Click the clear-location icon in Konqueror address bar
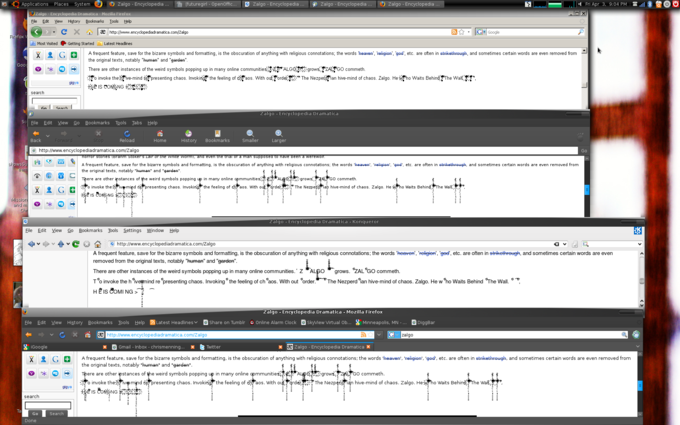The image size is (680, 425). pyautogui.click(x=556, y=244)
